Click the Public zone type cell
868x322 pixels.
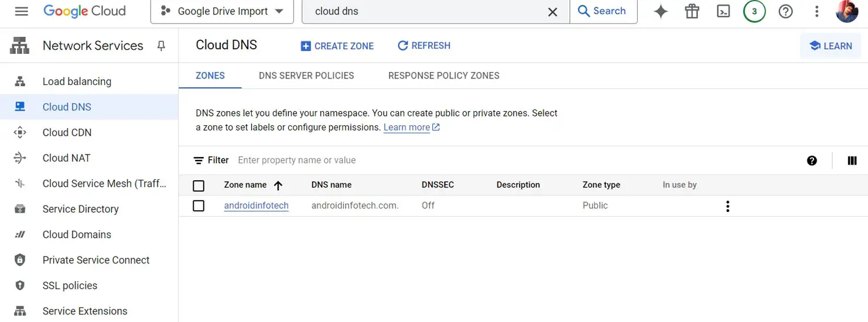[x=595, y=205]
